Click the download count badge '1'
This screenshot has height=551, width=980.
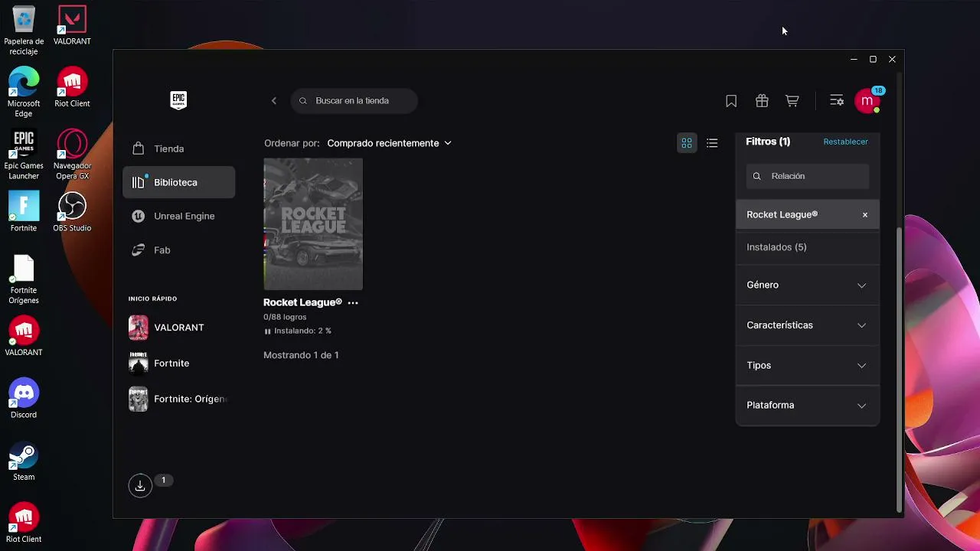click(163, 481)
